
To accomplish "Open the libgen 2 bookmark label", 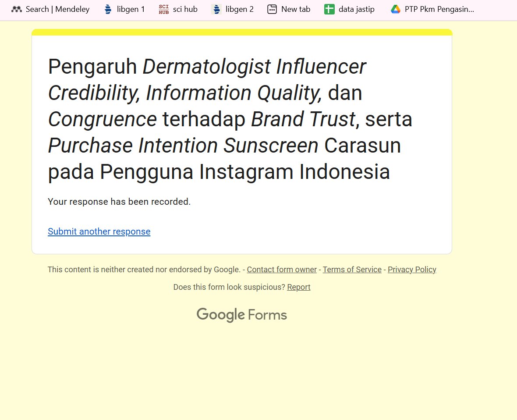I will point(240,9).
